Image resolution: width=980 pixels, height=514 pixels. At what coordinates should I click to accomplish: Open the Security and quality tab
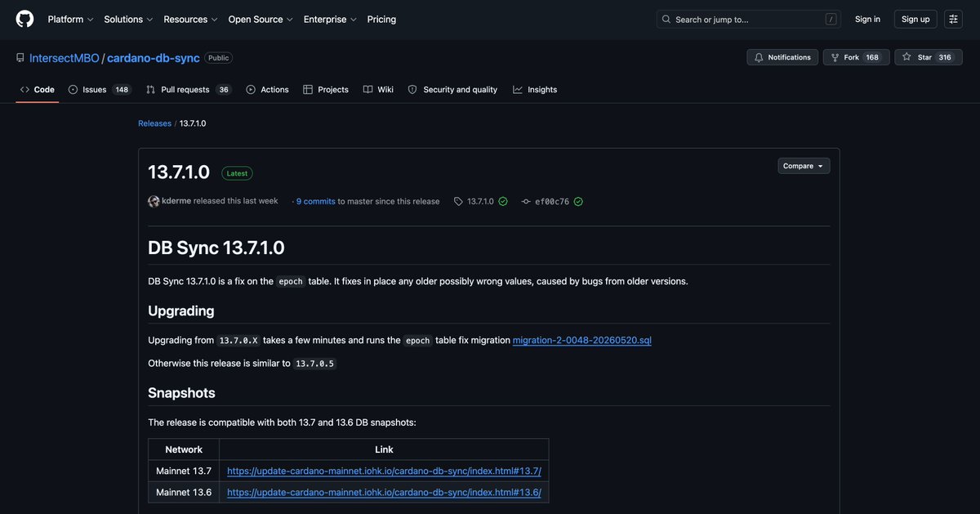pyautogui.click(x=452, y=90)
